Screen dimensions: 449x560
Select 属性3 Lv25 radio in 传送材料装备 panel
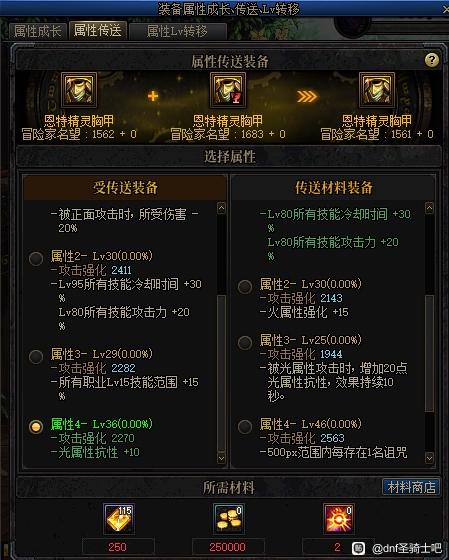[x=245, y=342]
